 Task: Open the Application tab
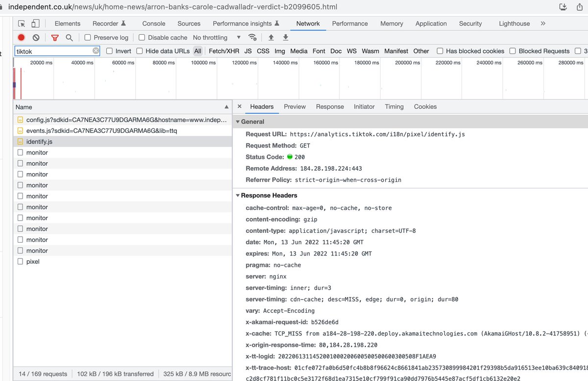[x=431, y=24]
